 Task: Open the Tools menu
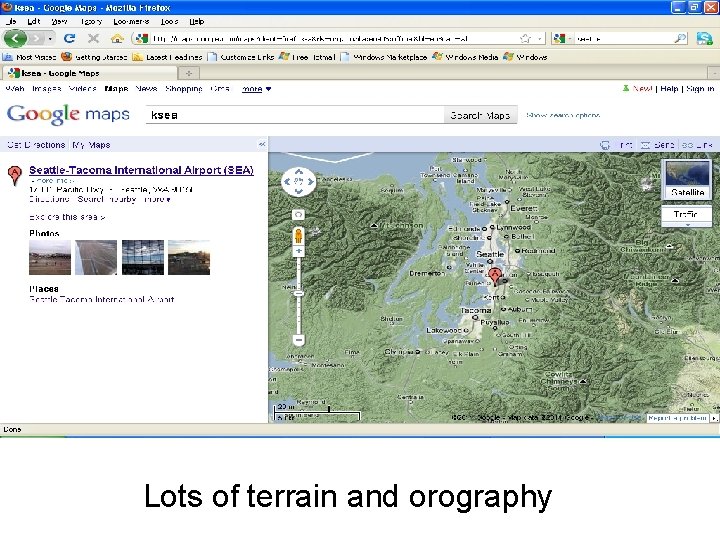[x=169, y=22]
